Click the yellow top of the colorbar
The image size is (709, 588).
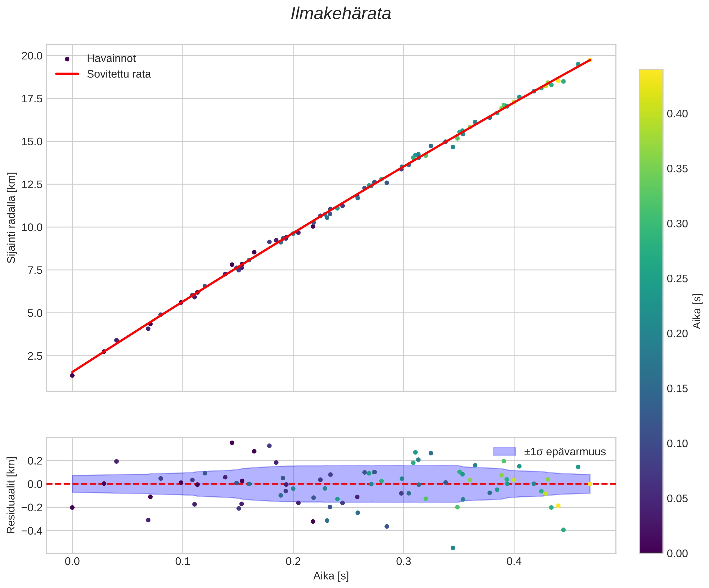[651, 75]
